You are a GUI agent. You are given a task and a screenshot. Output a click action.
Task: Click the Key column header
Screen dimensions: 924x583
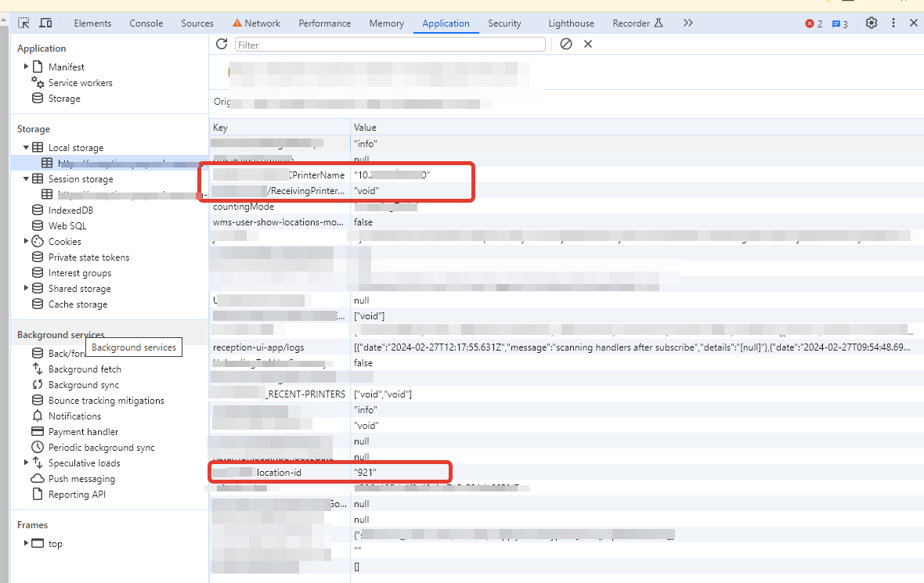[221, 128]
